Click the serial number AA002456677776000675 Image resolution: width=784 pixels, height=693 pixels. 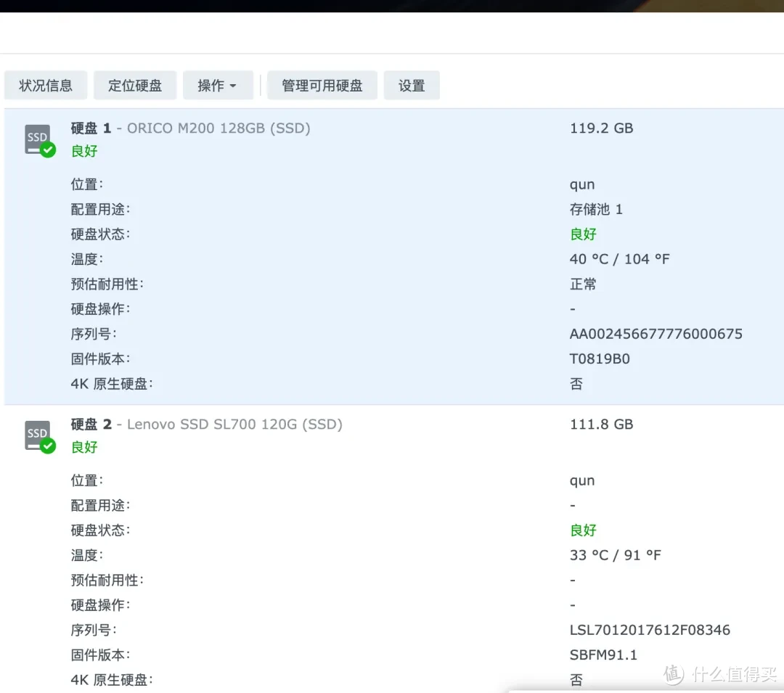[x=656, y=333]
